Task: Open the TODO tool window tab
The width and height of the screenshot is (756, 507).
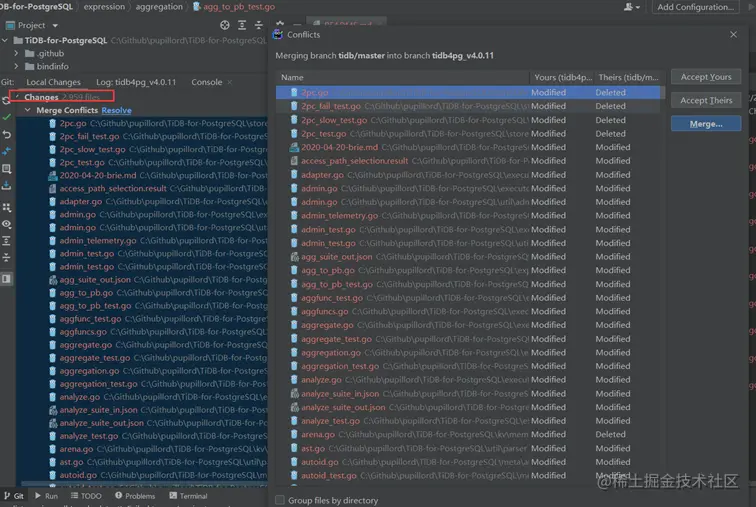Action: (x=86, y=496)
